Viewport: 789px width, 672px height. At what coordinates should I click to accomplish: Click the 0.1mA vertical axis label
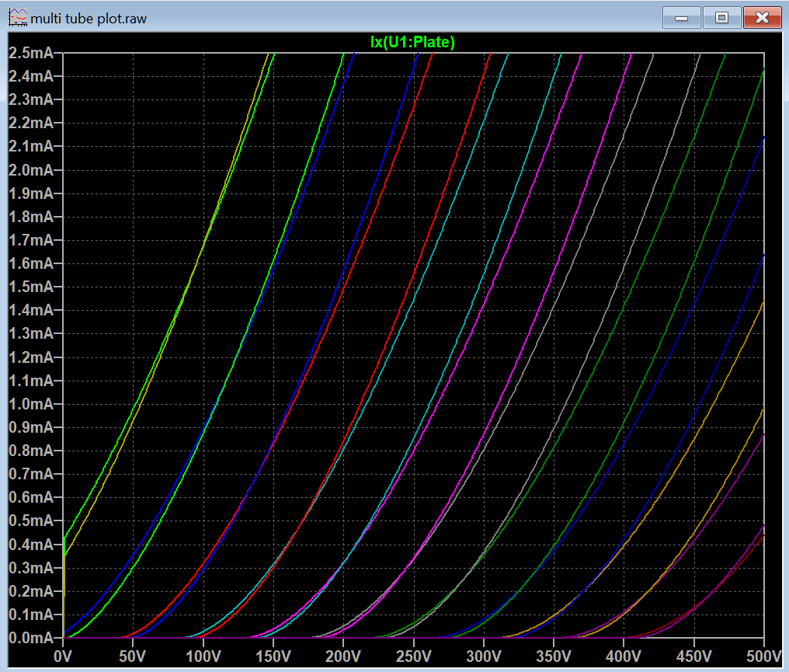coord(31,615)
